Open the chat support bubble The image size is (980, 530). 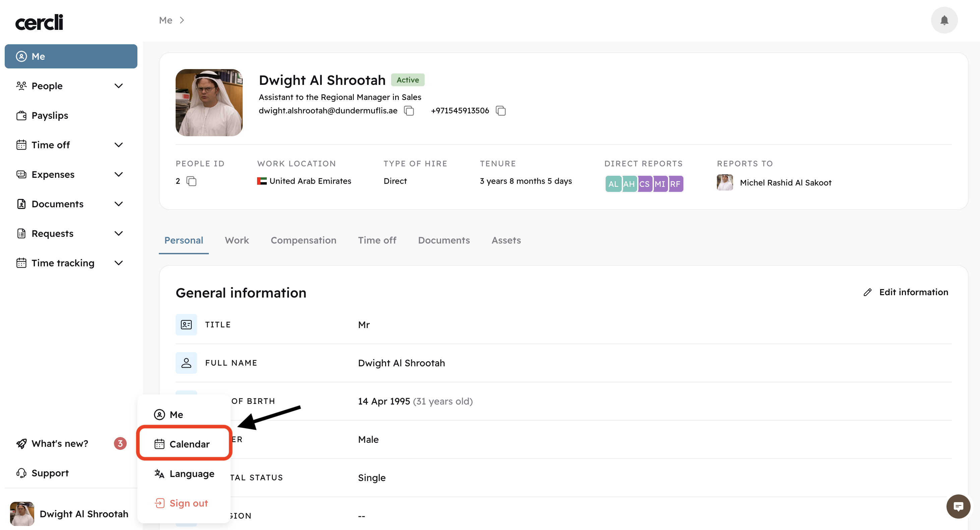tap(958, 507)
